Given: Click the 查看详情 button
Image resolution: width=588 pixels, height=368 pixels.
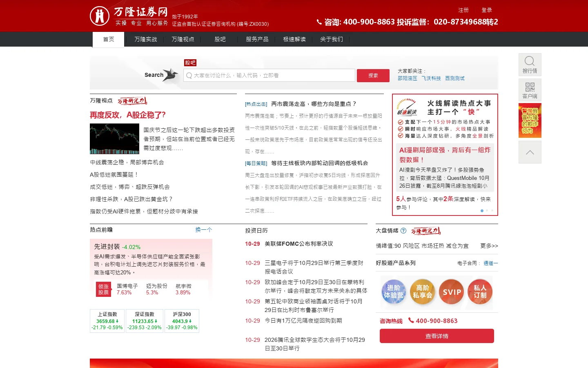Looking at the screenshot, I should tap(437, 336).
